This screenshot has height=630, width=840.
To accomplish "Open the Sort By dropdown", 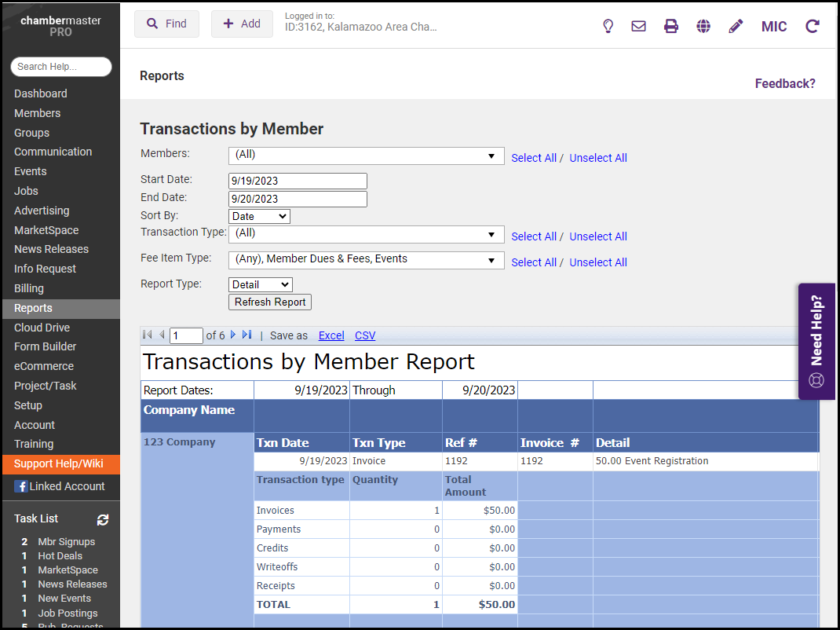I will (259, 216).
